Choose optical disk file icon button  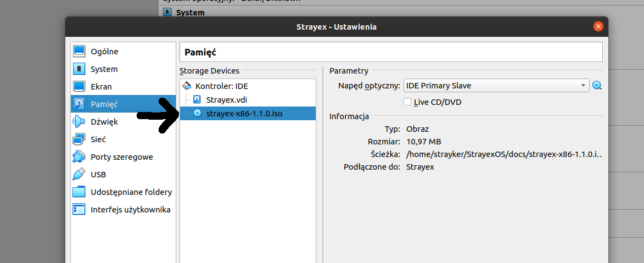pyautogui.click(x=597, y=86)
